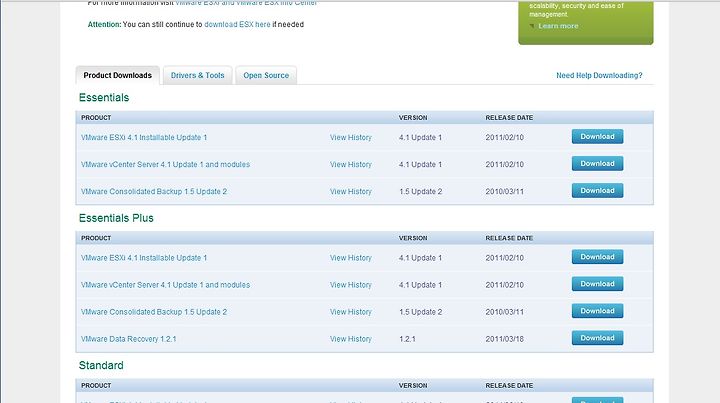720x403 pixels.
Task: Follow the 'download ESX here' link
Action: click(237, 24)
